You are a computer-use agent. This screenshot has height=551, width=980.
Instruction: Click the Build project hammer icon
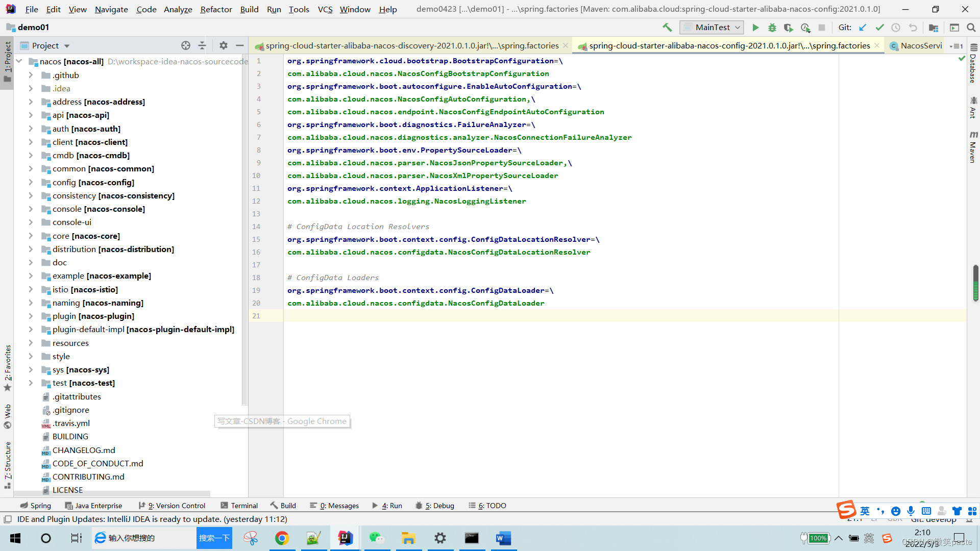(667, 28)
